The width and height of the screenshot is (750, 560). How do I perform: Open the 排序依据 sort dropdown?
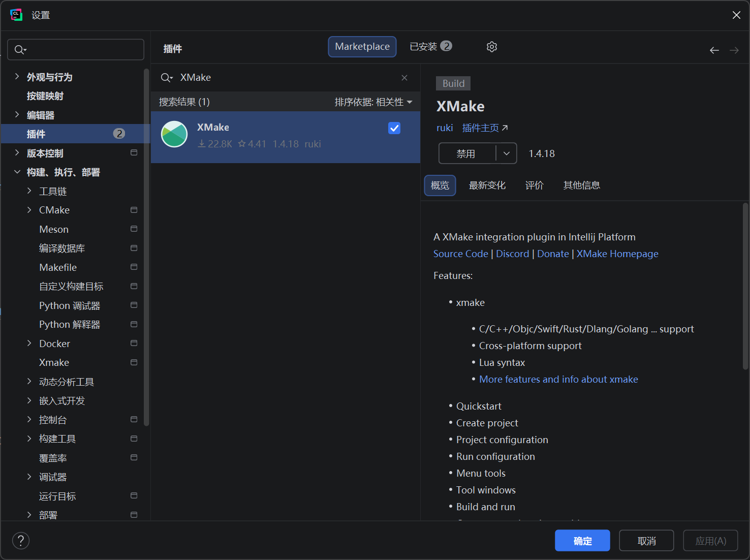click(373, 102)
